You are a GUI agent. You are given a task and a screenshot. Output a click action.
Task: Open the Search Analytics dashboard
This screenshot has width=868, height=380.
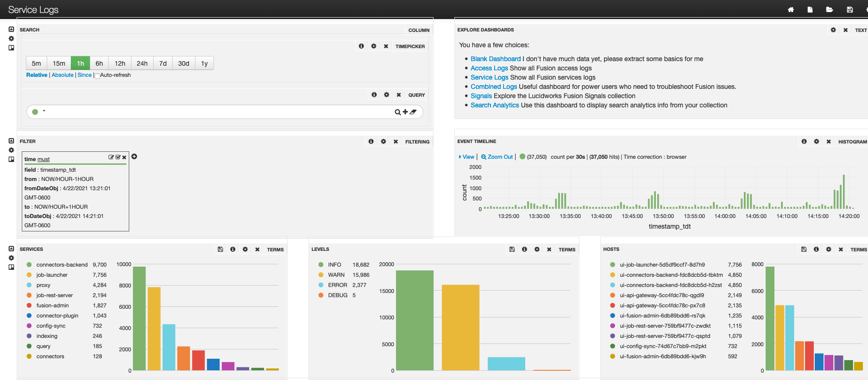pyautogui.click(x=495, y=105)
